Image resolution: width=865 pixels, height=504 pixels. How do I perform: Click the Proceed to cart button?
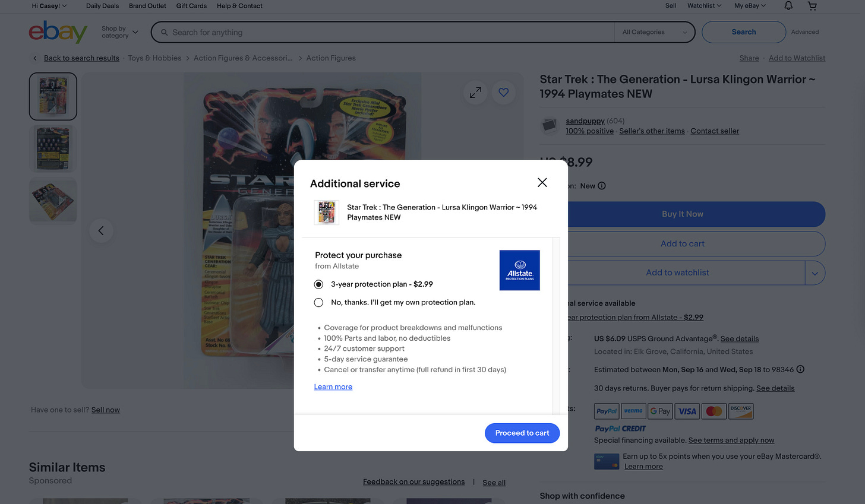click(x=522, y=433)
